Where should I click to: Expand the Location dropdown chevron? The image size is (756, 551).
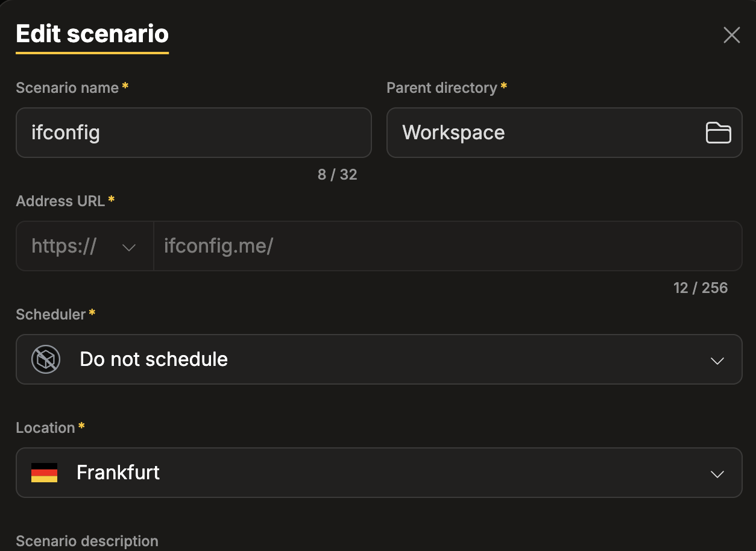[717, 474]
